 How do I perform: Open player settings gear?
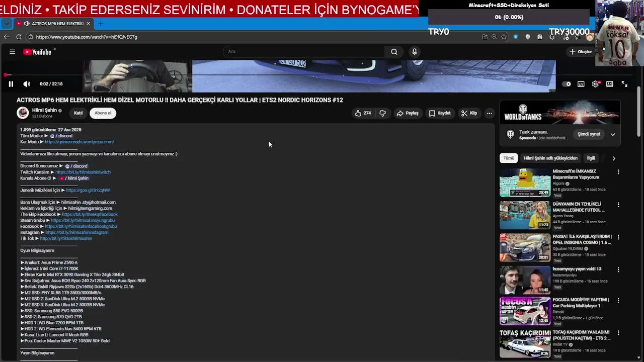coord(595,84)
